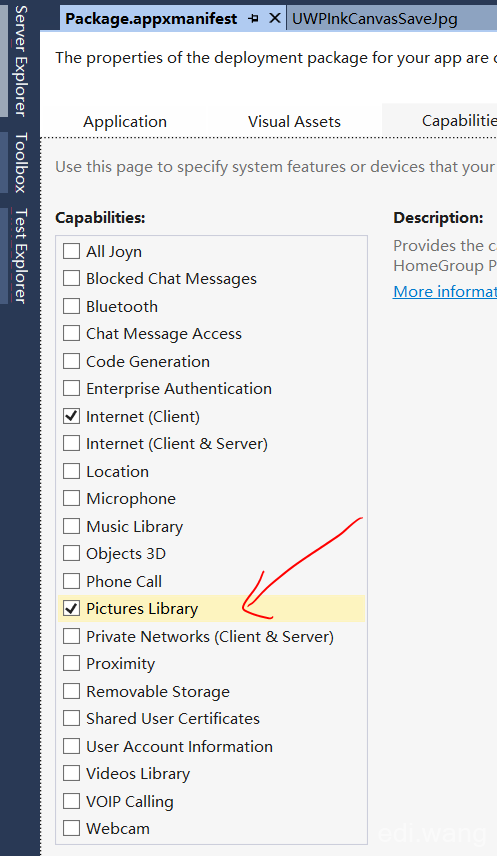Switch to the Visual Assets tab
The image size is (497, 856).
294,121
